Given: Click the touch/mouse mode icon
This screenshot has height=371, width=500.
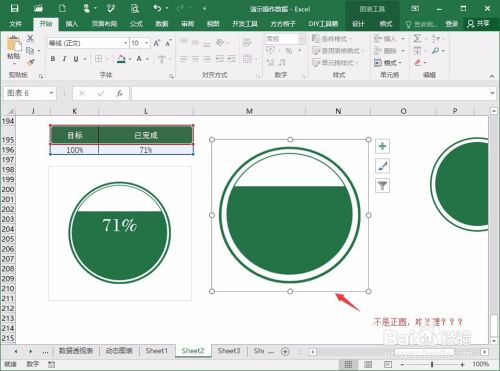Looking at the screenshot, I should point(86,8).
